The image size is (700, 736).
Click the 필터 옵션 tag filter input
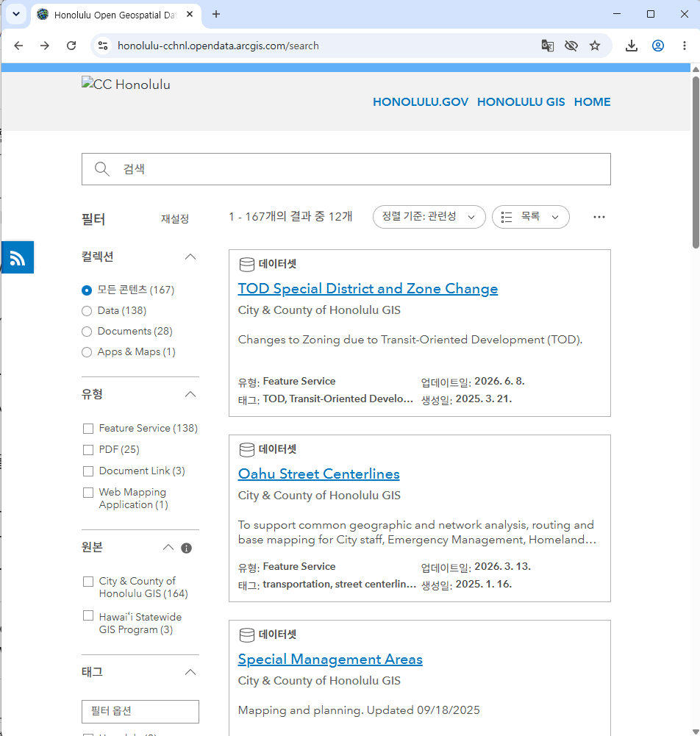[x=140, y=711]
